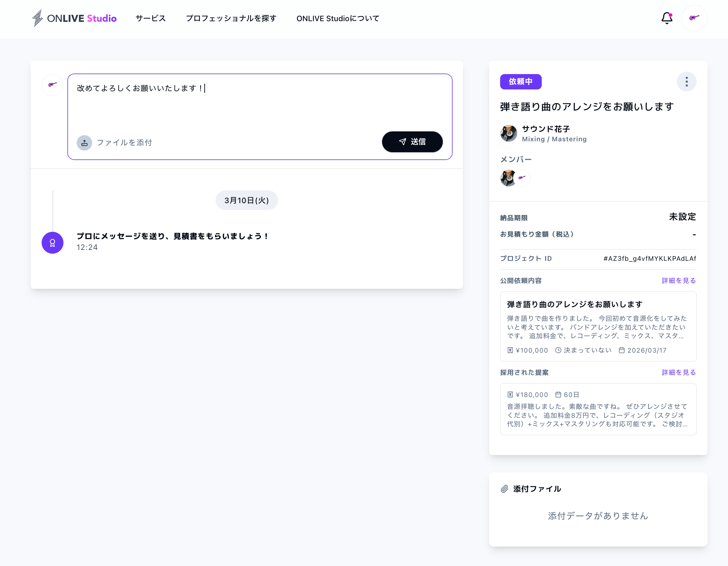Click the メンバー label
The height and width of the screenshot is (566, 728).
[516, 159]
